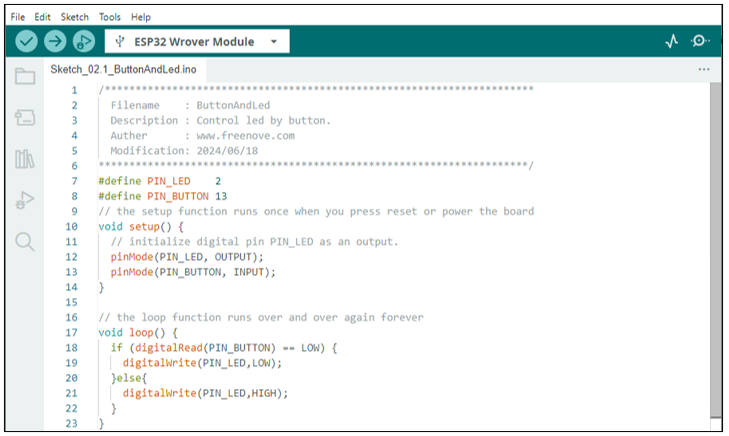Open the Library Manager books icon
The height and width of the screenshot is (436, 729).
coord(25,159)
